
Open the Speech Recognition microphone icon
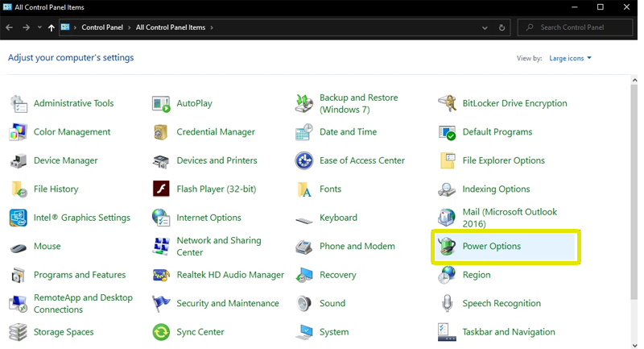(x=447, y=304)
